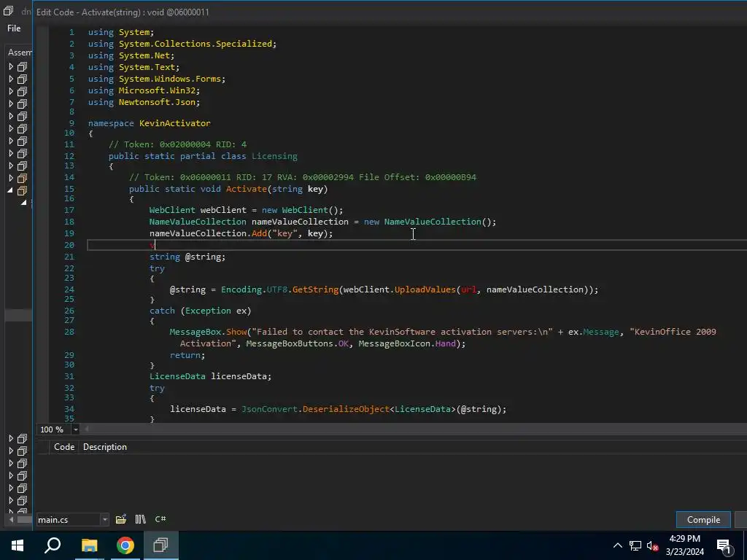Click the add GAC reference books icon

140,519
